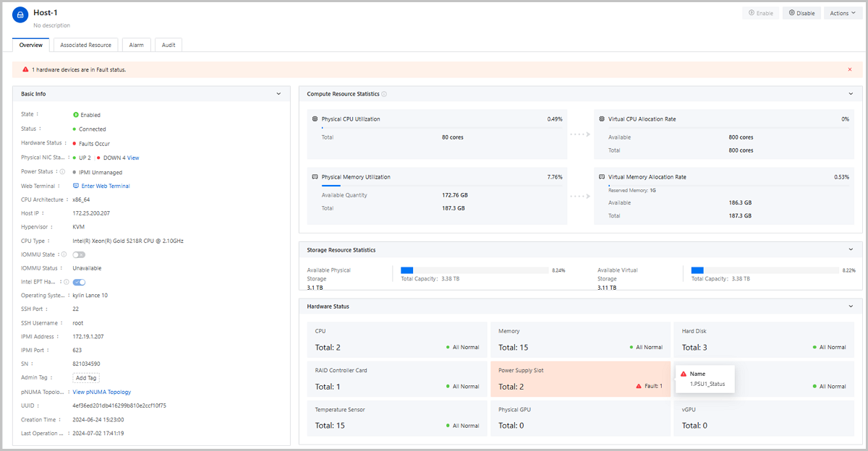Turn off the Intel EPT switch
This screenshot has width=868, height=451.
pyautogui.click(x=79, y=282)
